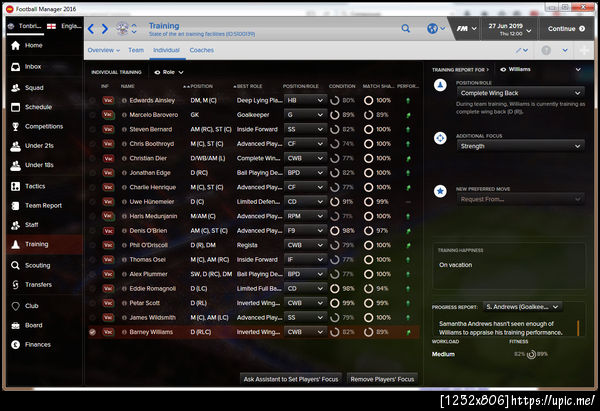Toggle selection circle for Marcelo Barovero
This screenshot has width=600, height=411.
[92, 115]
